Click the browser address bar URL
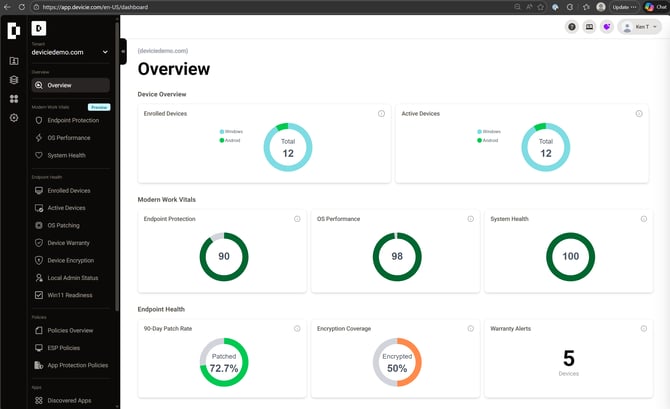 click(95, 7)
